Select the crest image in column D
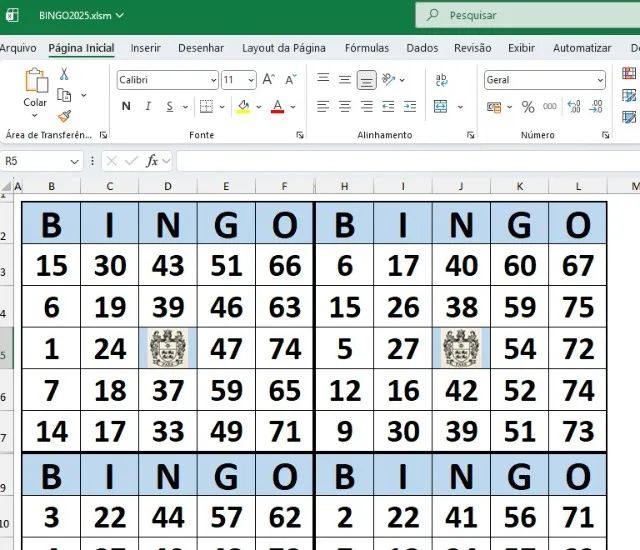Screen dimensions: 640x550 [168, 348]
